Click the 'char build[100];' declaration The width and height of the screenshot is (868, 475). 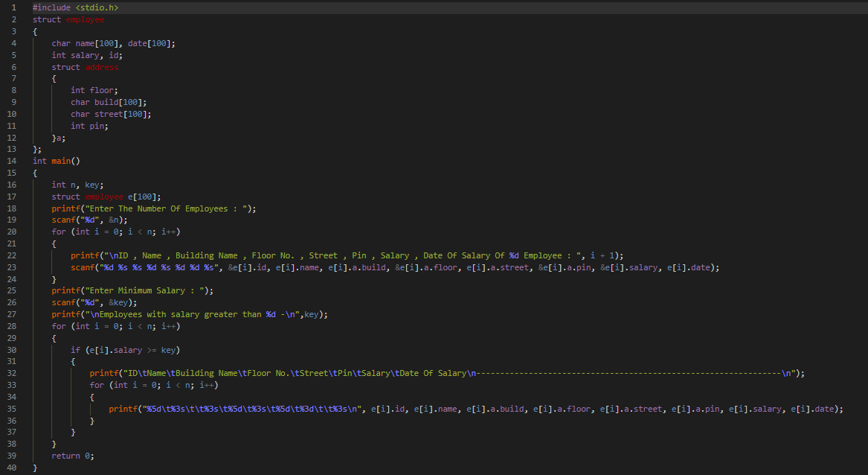(x=109, y=102)
